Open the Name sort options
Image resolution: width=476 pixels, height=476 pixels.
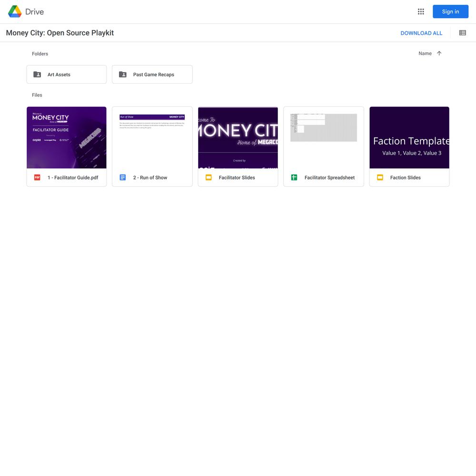[425, 53]
